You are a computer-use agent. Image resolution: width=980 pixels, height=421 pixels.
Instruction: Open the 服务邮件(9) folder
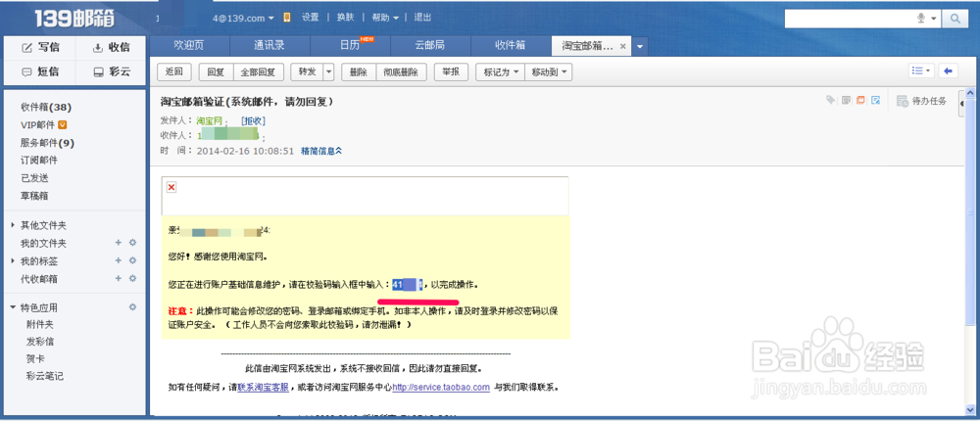pyautogui.click(x=47, y=143)
